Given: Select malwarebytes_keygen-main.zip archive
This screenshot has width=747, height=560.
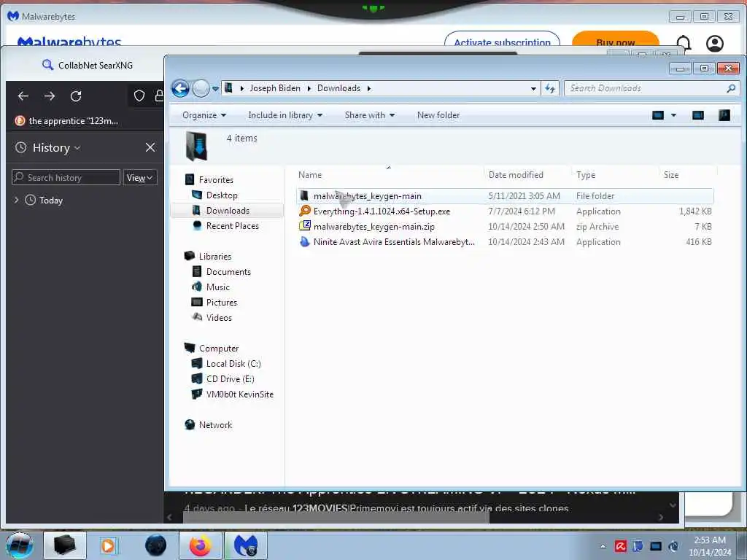Looking at the screenshot, I should coord(505,227).
